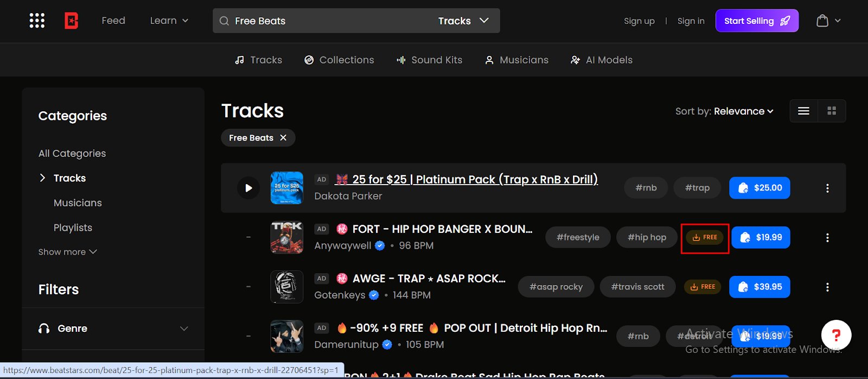The height and width of the screenshot is (379, 868).
Task: Click the BeatStars logo
Action: tap(72, 21)
